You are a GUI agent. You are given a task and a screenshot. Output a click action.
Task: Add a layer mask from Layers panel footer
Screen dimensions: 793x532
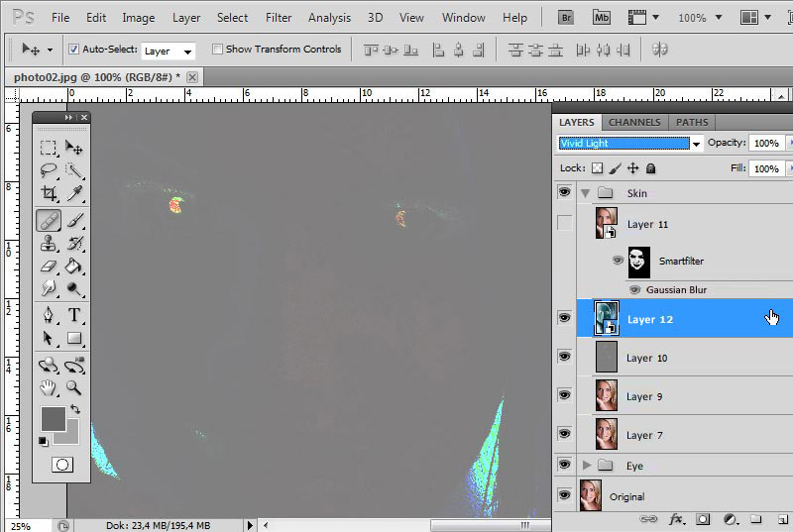click(x=703, y=518)
